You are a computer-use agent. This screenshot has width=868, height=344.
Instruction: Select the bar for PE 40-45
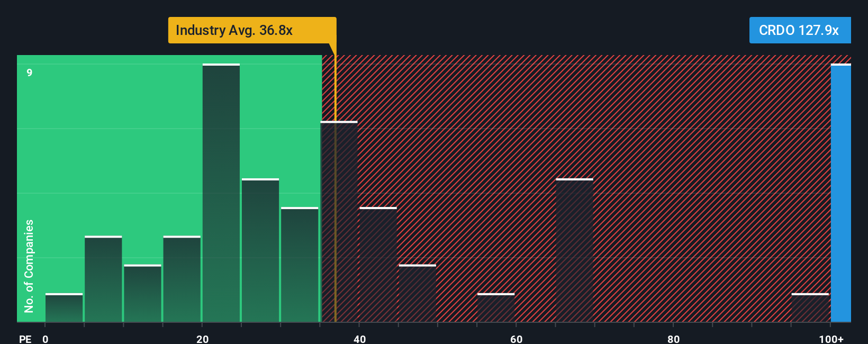tap(378, 265)
